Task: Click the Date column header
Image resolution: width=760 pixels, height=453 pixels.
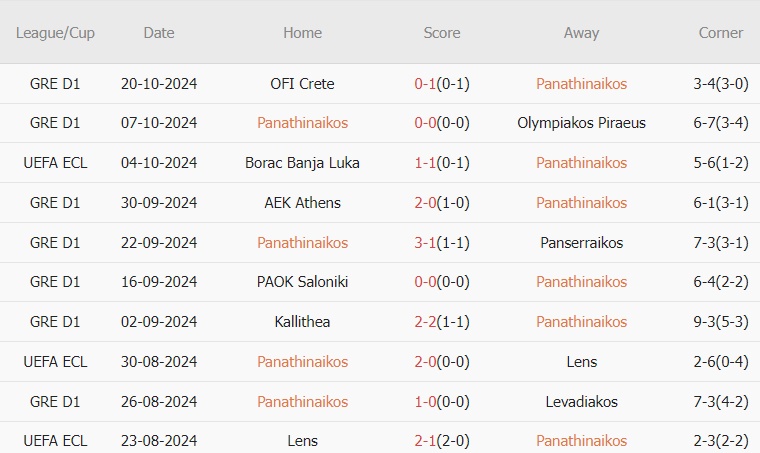Action: click(158, 33)
